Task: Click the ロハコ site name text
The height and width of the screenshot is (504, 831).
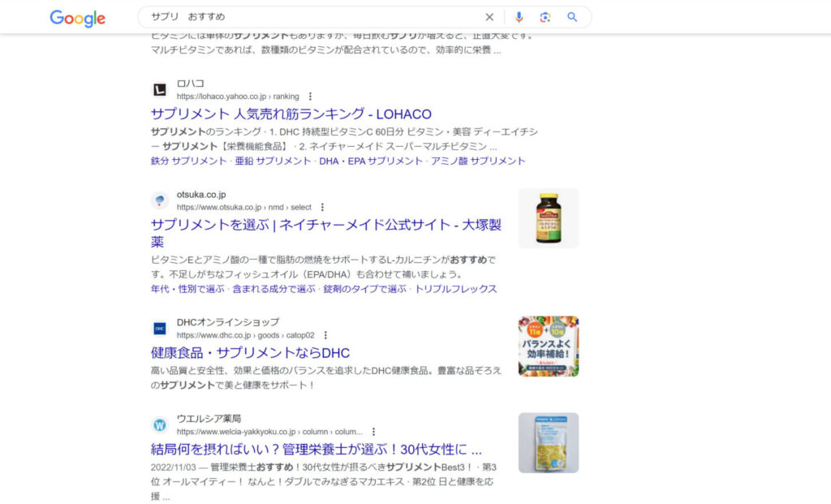Action: click(x=190, y=84)
